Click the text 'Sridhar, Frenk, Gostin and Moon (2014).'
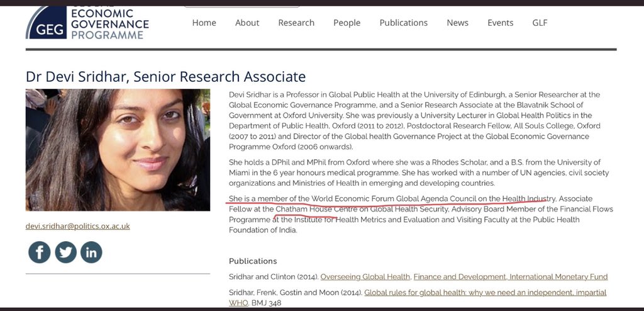The width and height of the screenshot is (644, 311). coord(296,293)
